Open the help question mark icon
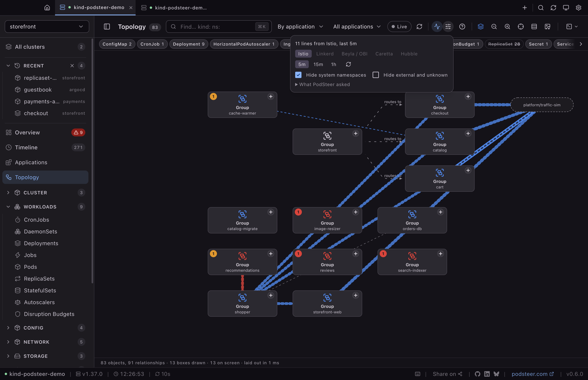This screenshot has width=588, height=380. point(462,27)
